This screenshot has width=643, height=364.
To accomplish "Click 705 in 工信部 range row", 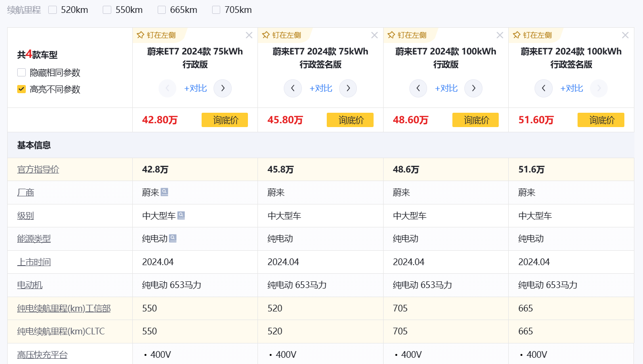I will [400, 309].
